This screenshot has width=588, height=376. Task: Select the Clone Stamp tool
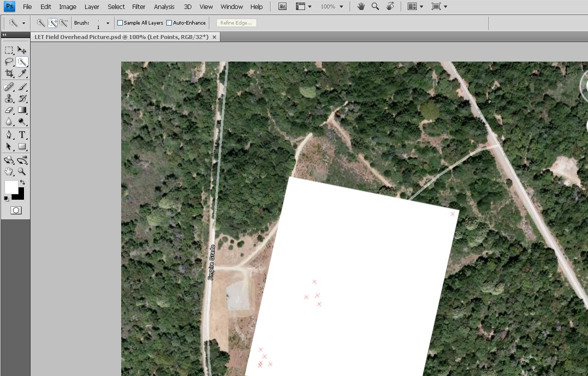tap(9, 99)
